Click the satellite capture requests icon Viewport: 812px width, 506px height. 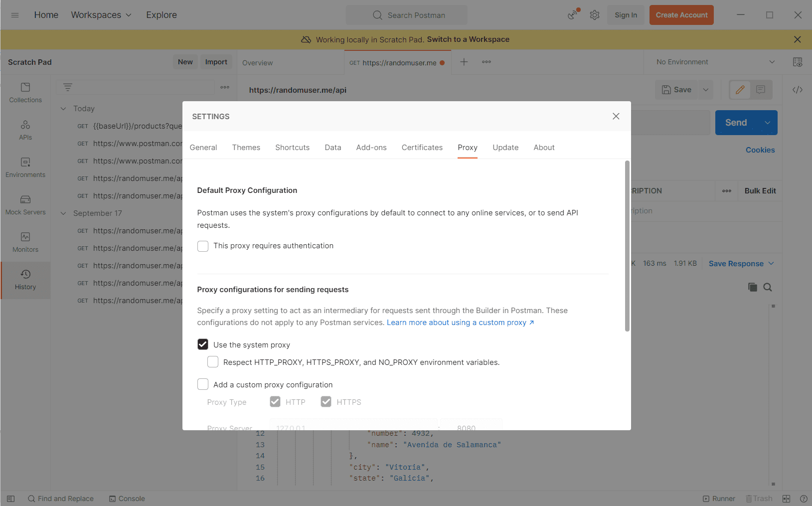coord(573,14)
